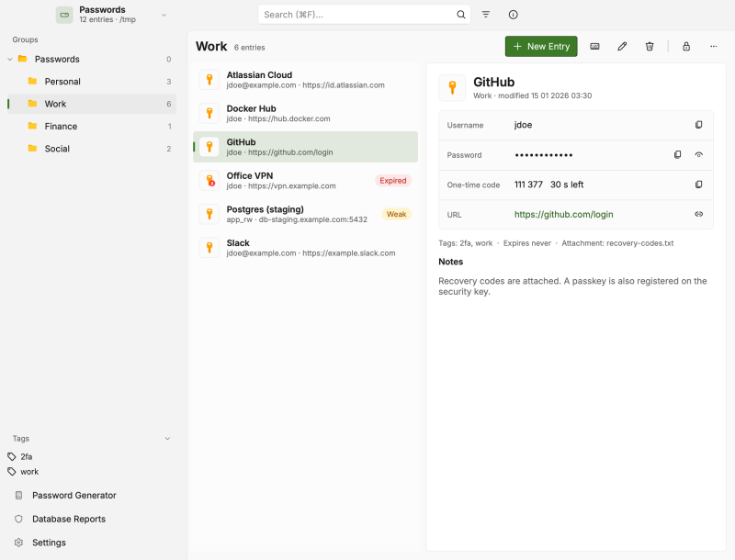Screen dimensions: 735x560
Task: Click the Password Generator icon
Action: [18, 496]
